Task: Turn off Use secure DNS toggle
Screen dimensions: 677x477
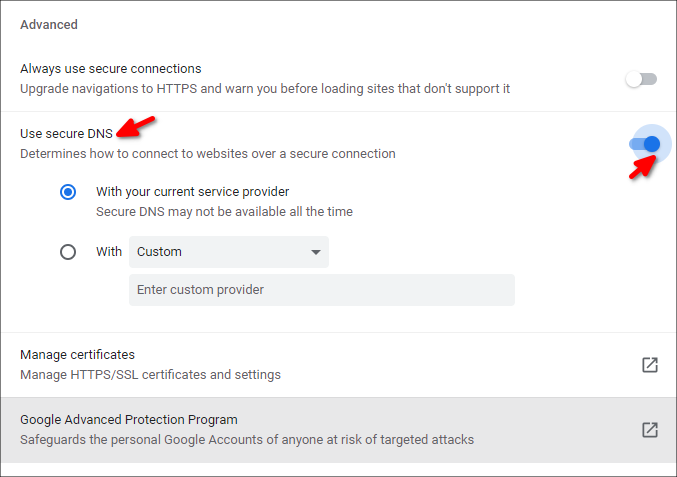Action: pyautogui.click(x=645, y=144)
